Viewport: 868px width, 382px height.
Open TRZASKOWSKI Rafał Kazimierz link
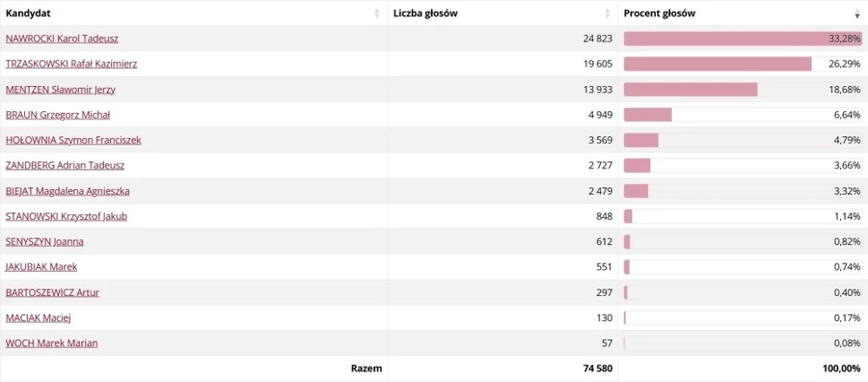(x=71, y=65)
